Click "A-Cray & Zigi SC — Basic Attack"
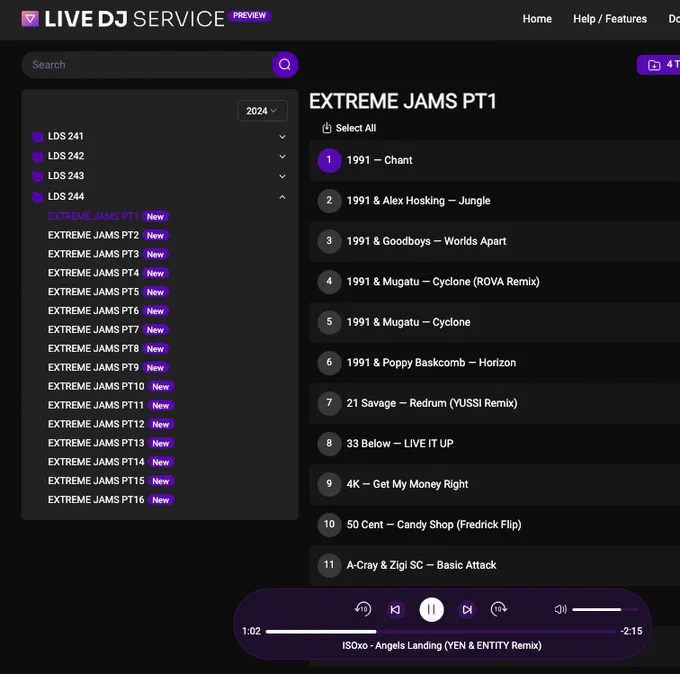Image resolution: width=680 pixels, height=674 pixels. click(421, 565)
